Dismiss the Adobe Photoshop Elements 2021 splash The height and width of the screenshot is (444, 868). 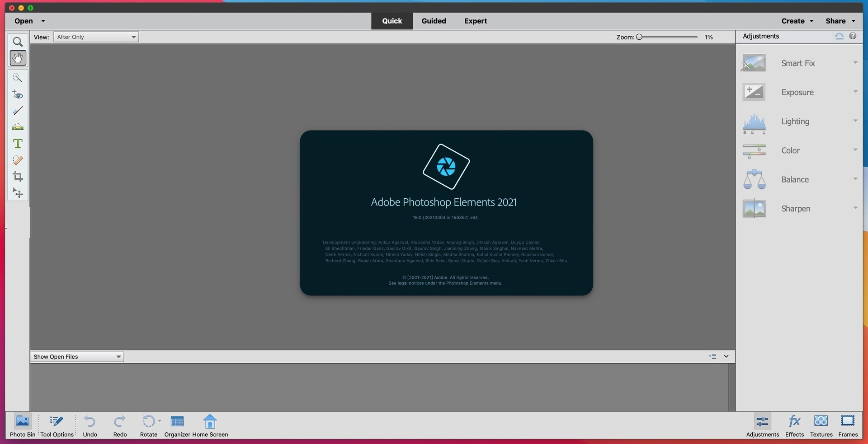click(x=446, y=213)
